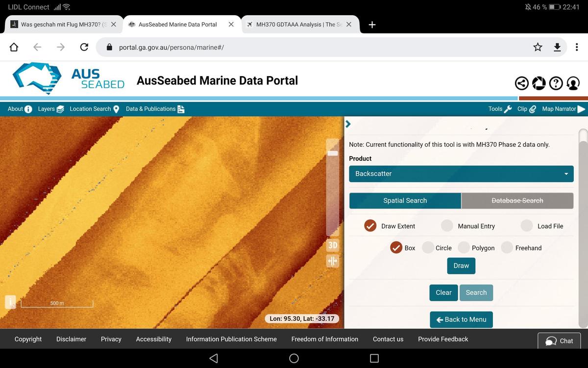588x368 pixels.
Task: Bookmark this page with the star icon
Action: click(538, 47)
